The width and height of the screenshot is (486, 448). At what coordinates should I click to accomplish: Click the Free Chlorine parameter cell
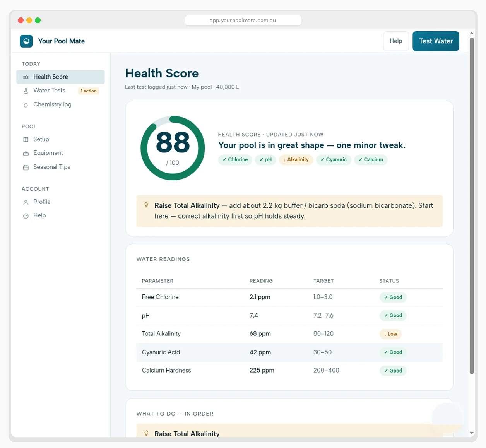(x=160, y=297)
